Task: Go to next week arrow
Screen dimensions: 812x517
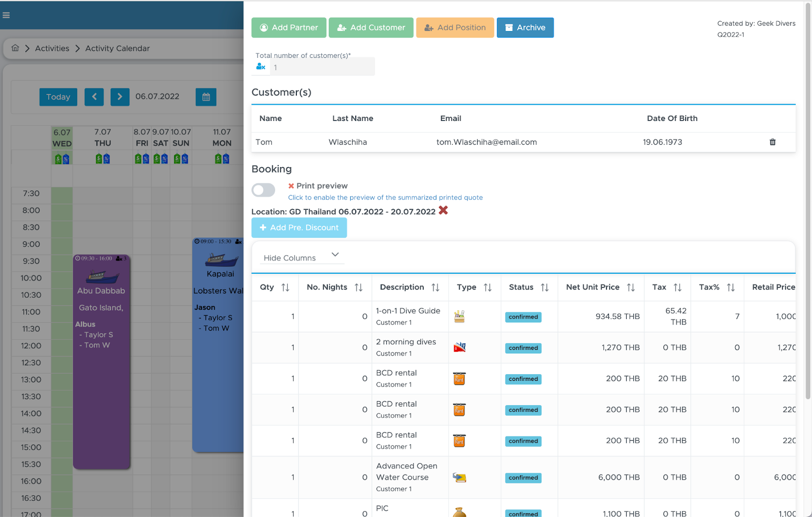Action: pos(120,96)
